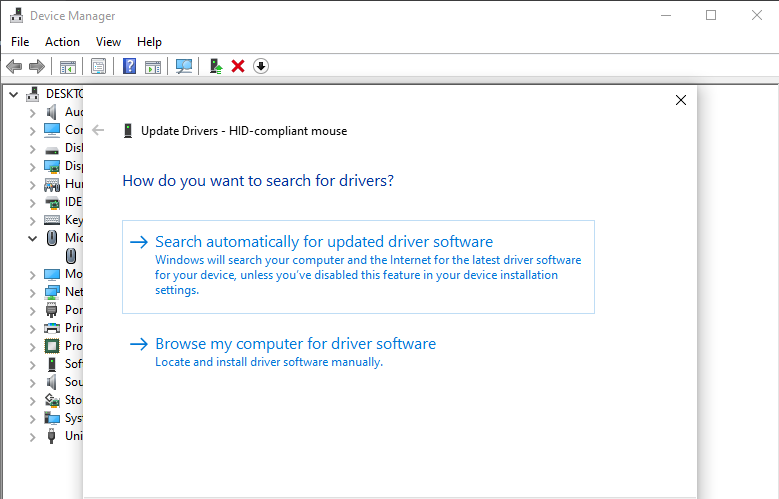
Task: Expand the Processors tree node
Action: coord(32,346)
